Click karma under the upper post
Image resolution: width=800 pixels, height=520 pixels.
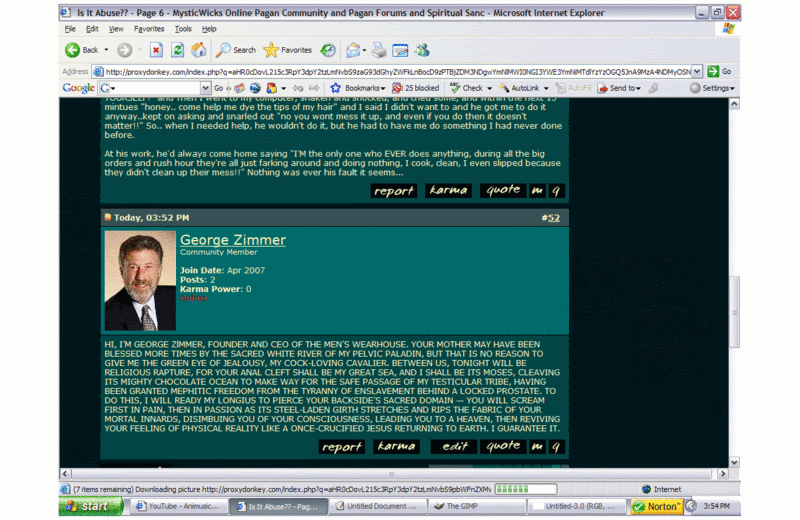click(x=448, y=191)
